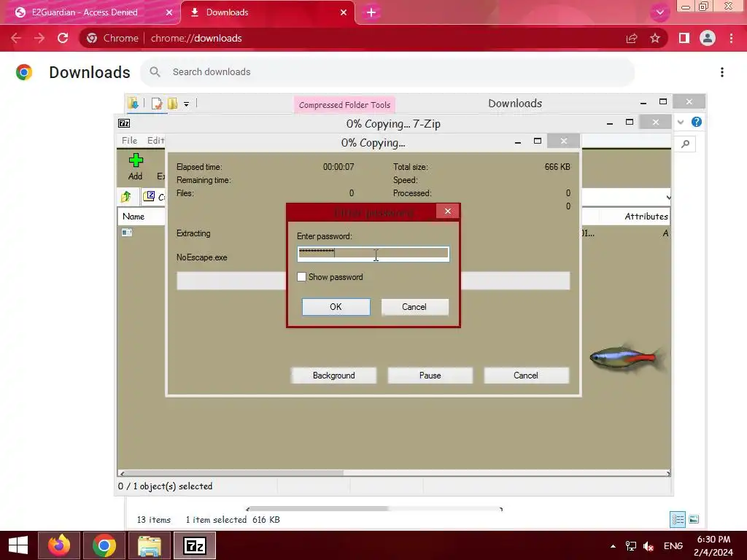Viewport: 747px width, 560px height.
Task: Click Explorer search magnifier icon
Action: point(685,144)
